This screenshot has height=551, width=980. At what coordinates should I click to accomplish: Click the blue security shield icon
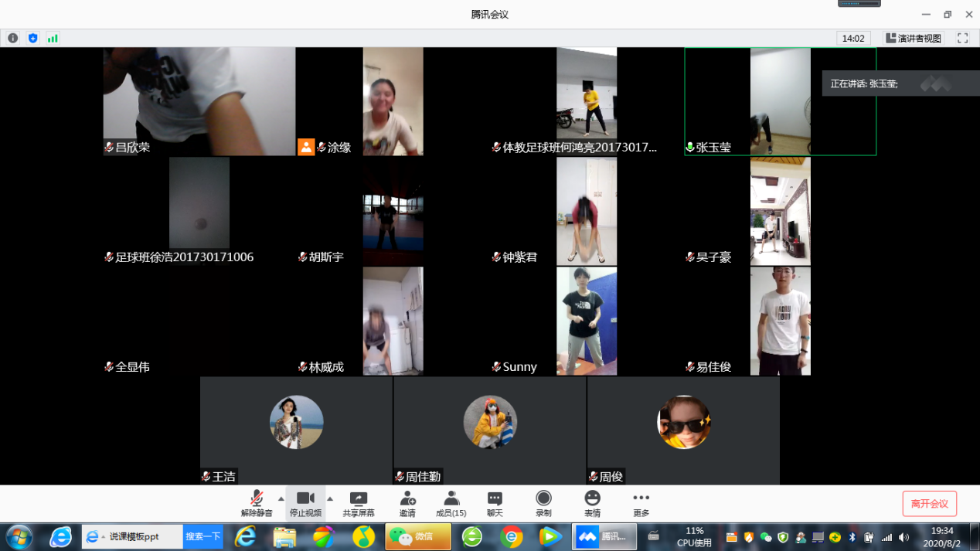click(32, 39)
